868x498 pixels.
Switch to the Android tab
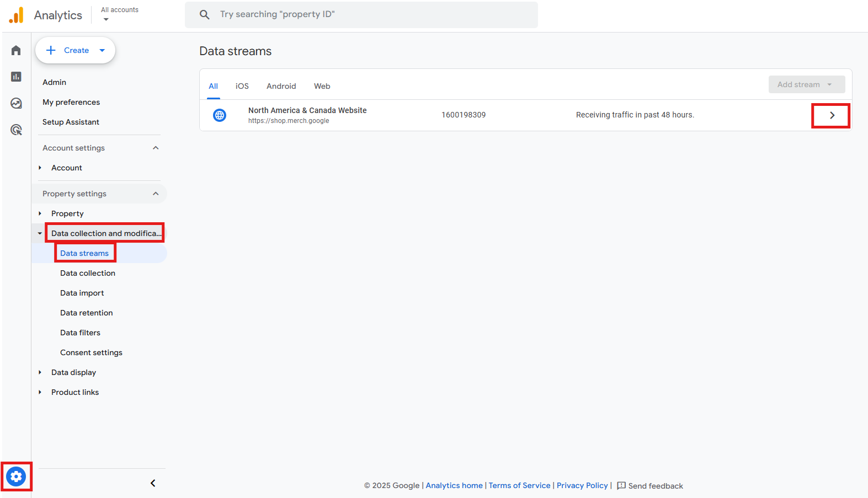point(281,86)
